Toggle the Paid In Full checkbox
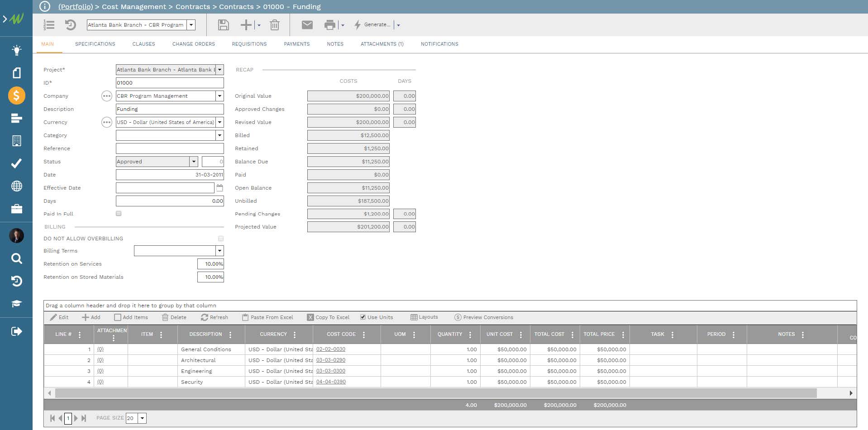868x430 pixels. pyautogui.click(x=118, y=213)
